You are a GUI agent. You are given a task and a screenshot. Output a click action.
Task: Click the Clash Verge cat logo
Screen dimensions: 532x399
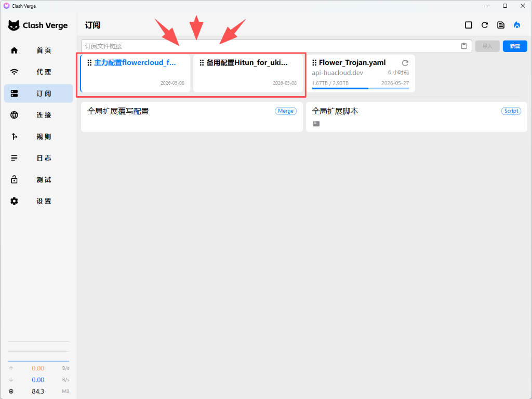(14, 25)
